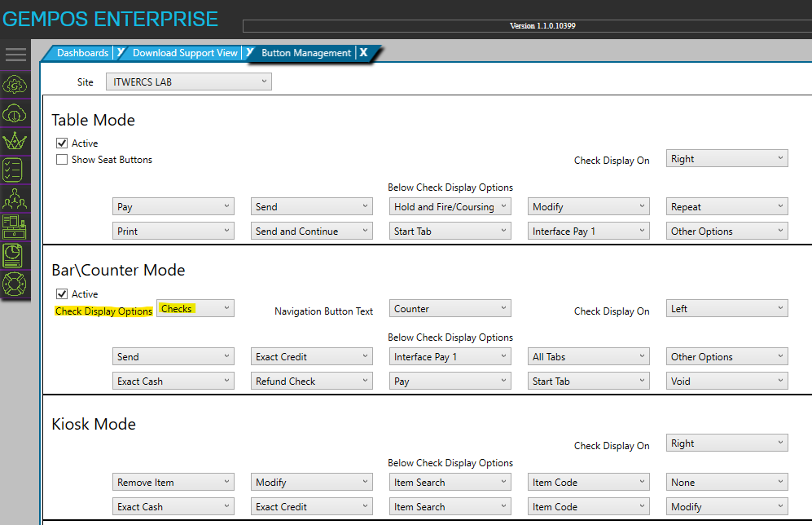Open the cloud settings sidebar icon
This screenshot has height=525, width=812.
[16, 85]
